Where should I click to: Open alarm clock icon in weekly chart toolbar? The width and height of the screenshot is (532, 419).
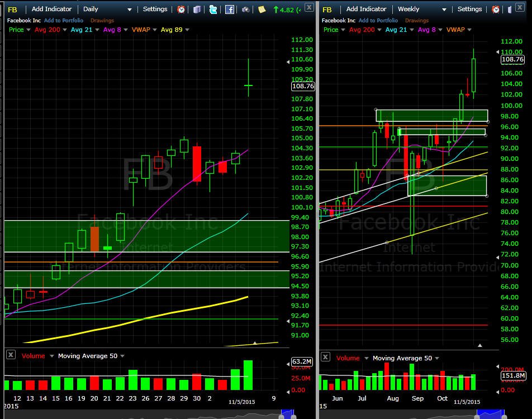point(496,9)
